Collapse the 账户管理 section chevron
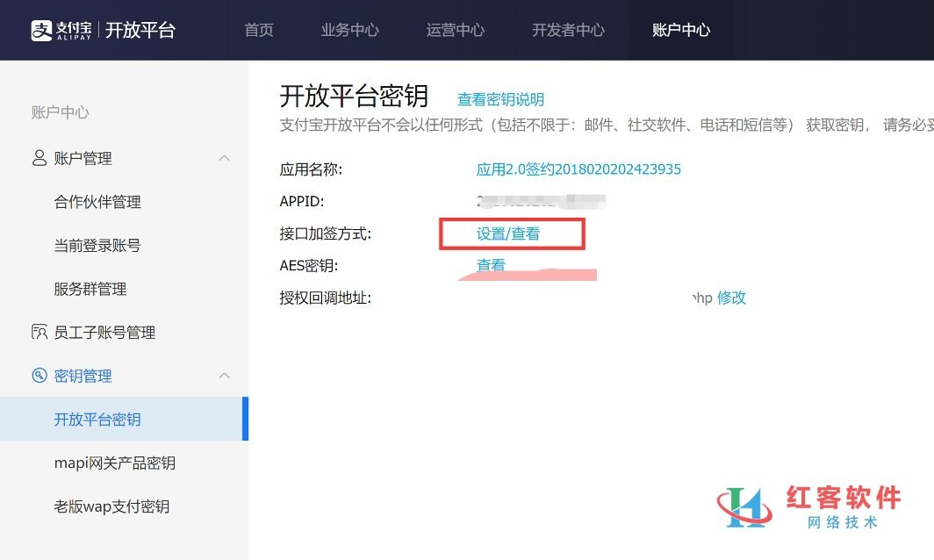The width and height of the screenshot is (934, 560). tap(224, 158)
